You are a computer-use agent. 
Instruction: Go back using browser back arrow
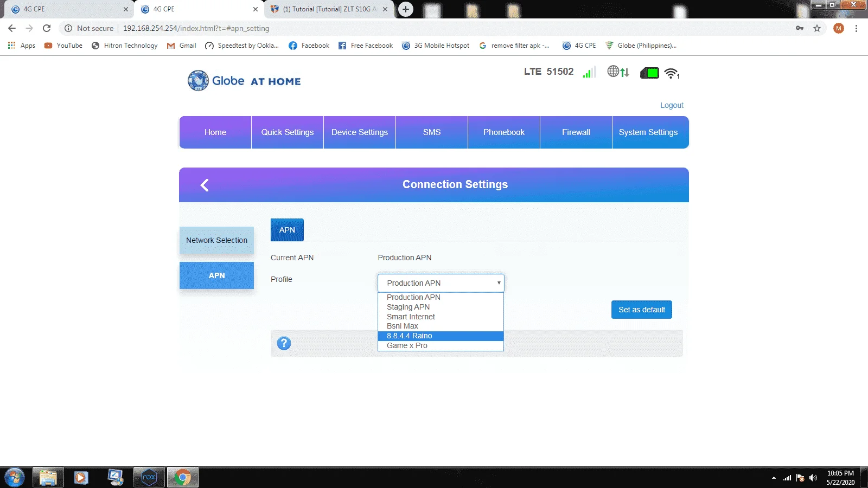(x=12, y=28)
